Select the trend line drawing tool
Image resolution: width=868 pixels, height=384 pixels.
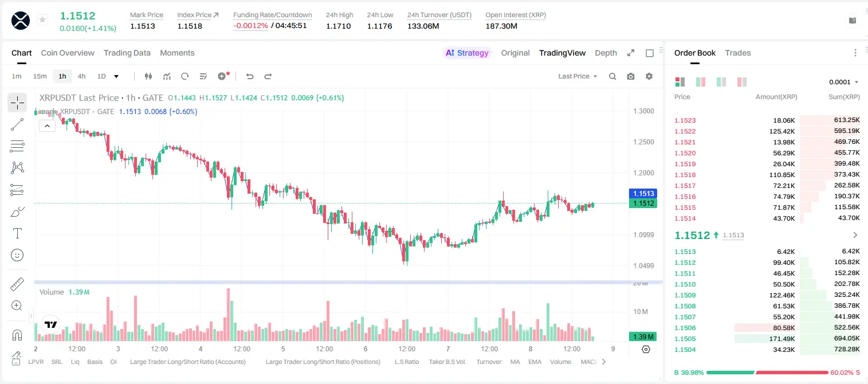(17, 124)
